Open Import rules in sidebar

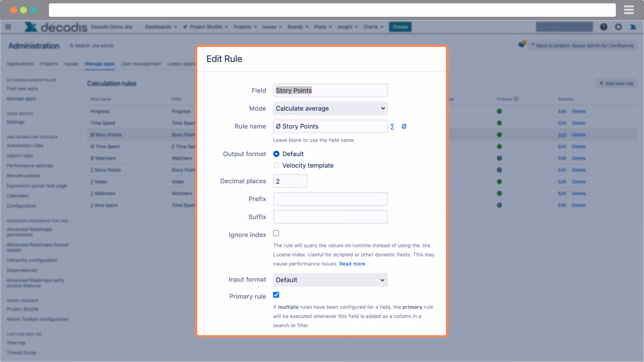19,156
